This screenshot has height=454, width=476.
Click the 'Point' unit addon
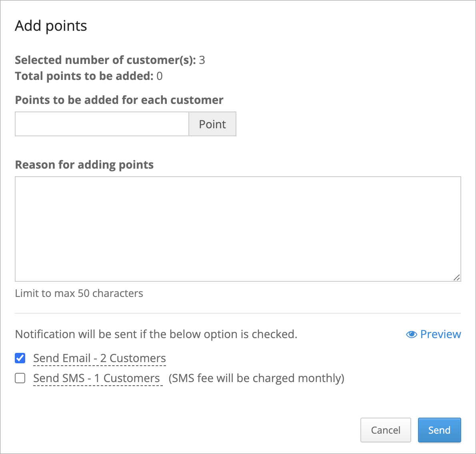212,124
